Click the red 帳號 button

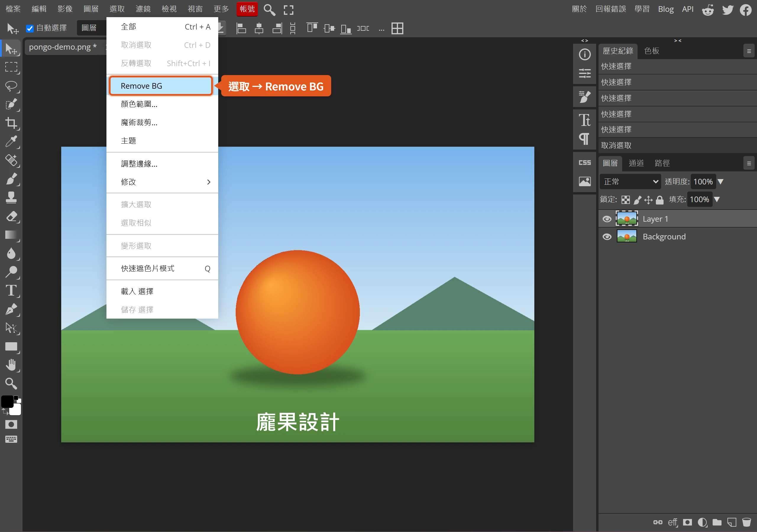pos(247,9)
